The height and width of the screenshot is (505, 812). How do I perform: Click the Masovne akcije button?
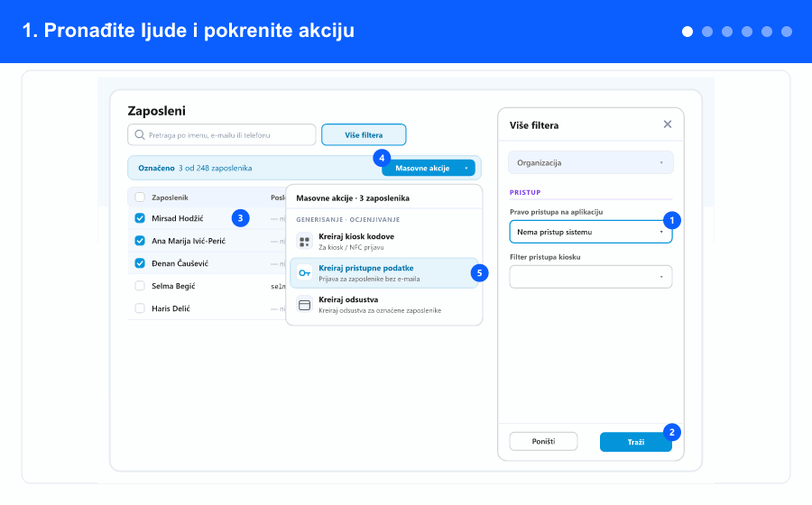click(x=429, y=168)
